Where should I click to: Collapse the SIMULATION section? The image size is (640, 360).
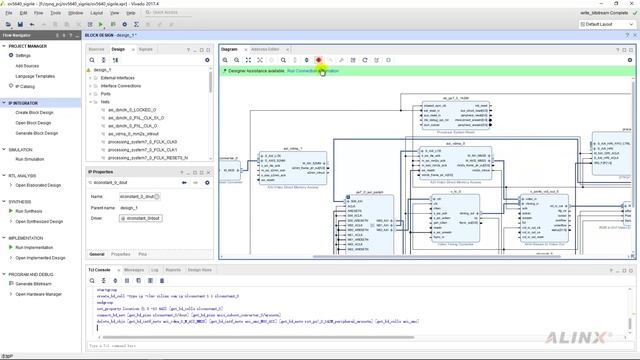coord(4,149)
